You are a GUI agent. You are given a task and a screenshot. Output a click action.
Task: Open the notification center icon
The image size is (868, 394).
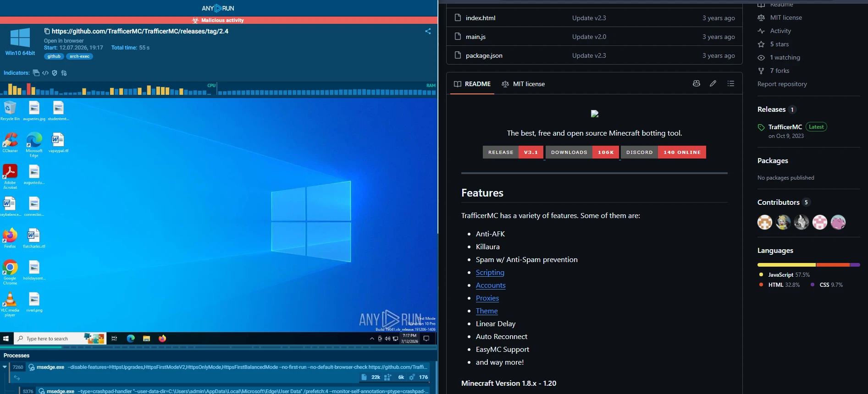click(x=426, y=339)
